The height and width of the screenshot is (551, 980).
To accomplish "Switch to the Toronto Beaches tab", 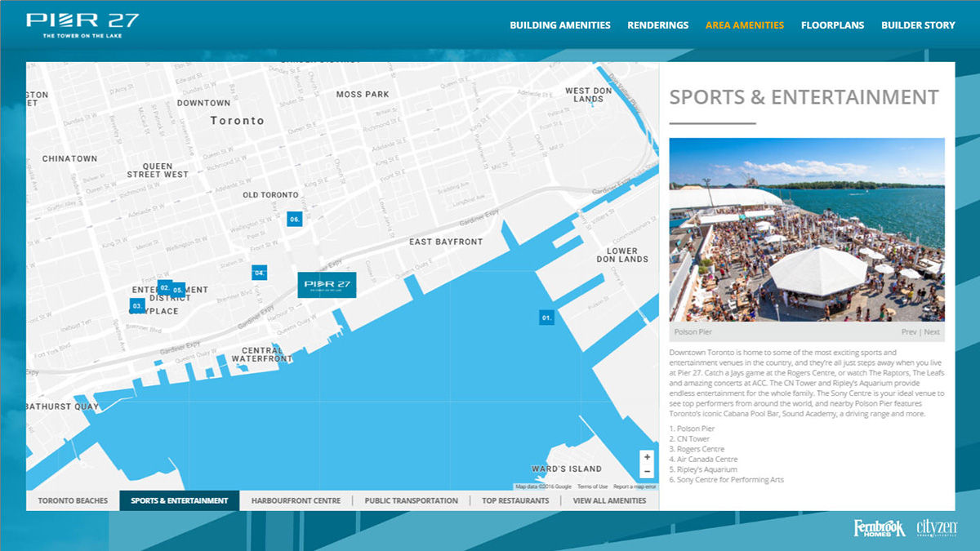I will (x=73, y=500).
